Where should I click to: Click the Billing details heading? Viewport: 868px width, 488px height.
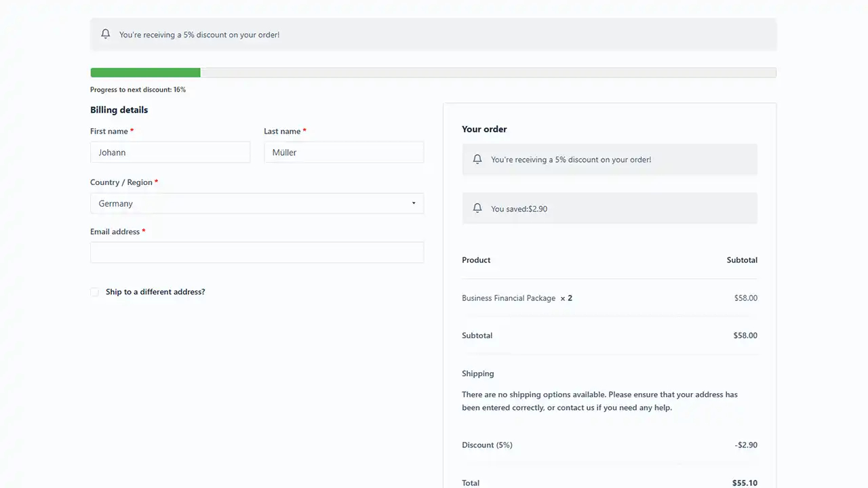[x=119, y=110]
